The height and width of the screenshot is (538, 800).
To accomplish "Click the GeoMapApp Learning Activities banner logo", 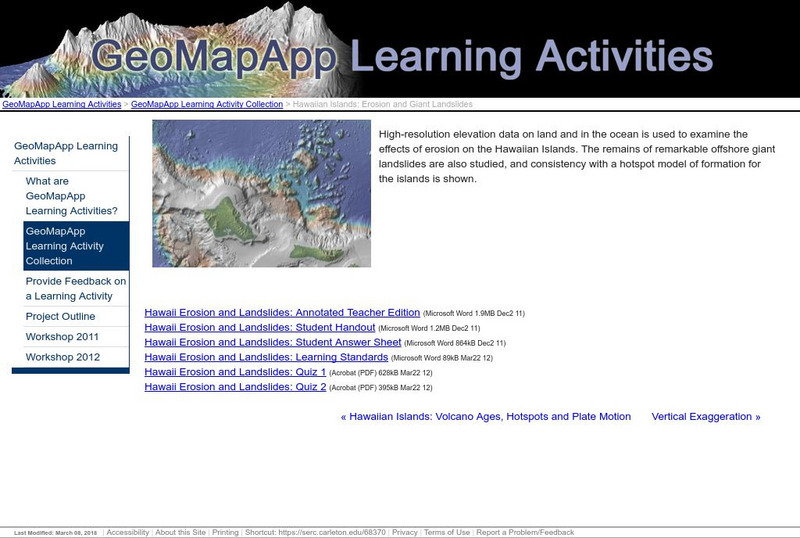I will point(400,49).
